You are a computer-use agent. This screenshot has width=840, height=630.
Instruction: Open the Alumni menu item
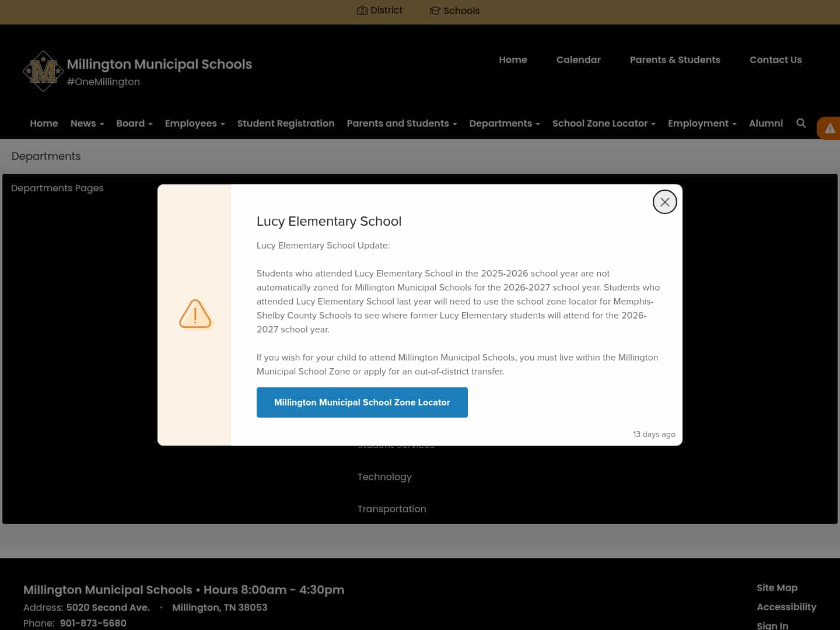(x=765, y=123)
